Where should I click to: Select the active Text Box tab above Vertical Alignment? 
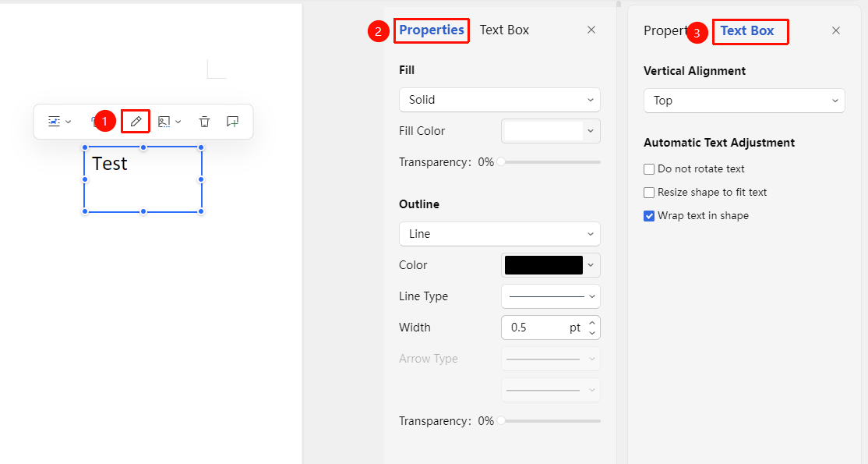click(x=746, y=31)
